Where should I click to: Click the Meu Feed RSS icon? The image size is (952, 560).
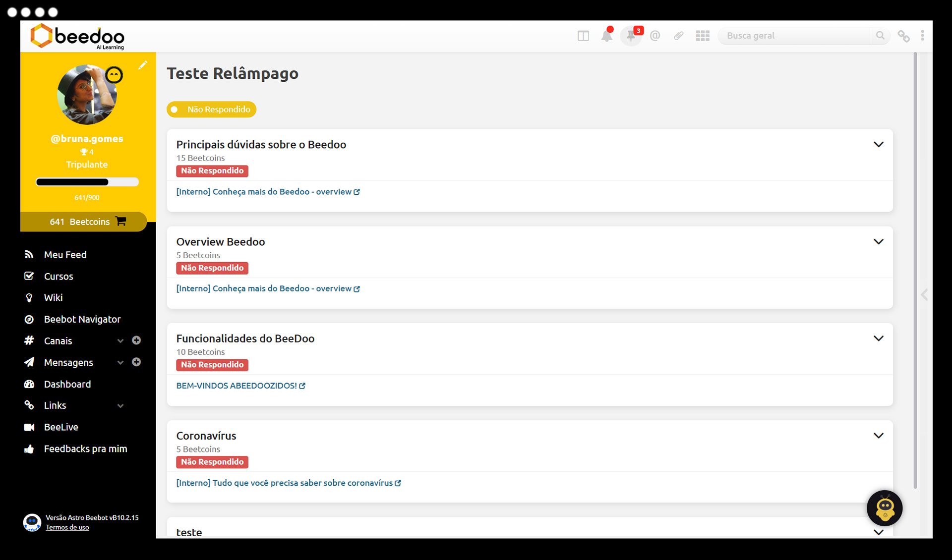(29, 255)
